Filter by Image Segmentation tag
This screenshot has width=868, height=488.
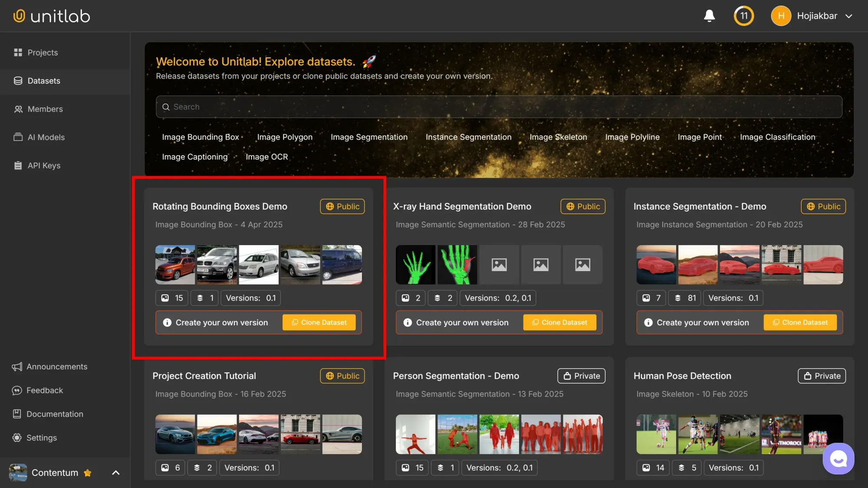369,137
